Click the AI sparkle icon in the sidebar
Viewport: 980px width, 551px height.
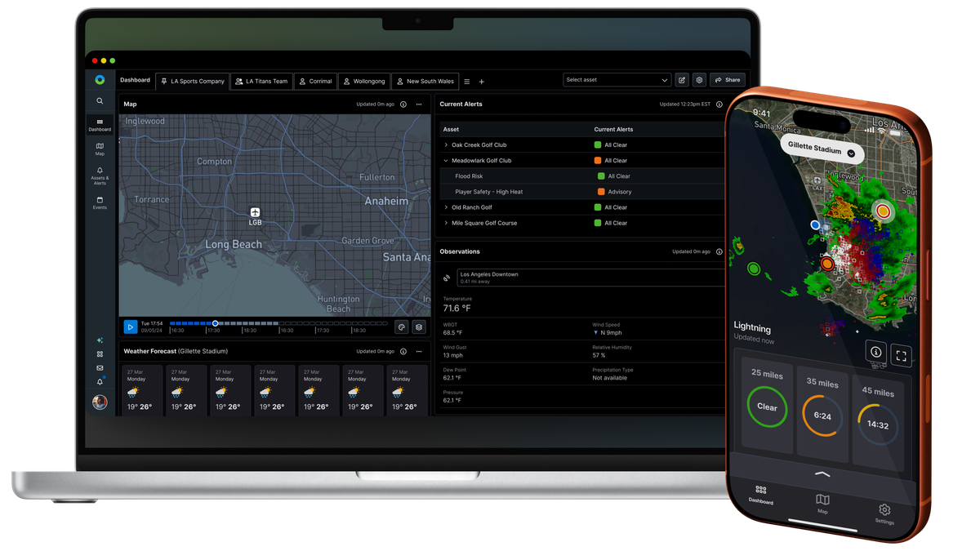pyautogui.click(x=100, y=340)
